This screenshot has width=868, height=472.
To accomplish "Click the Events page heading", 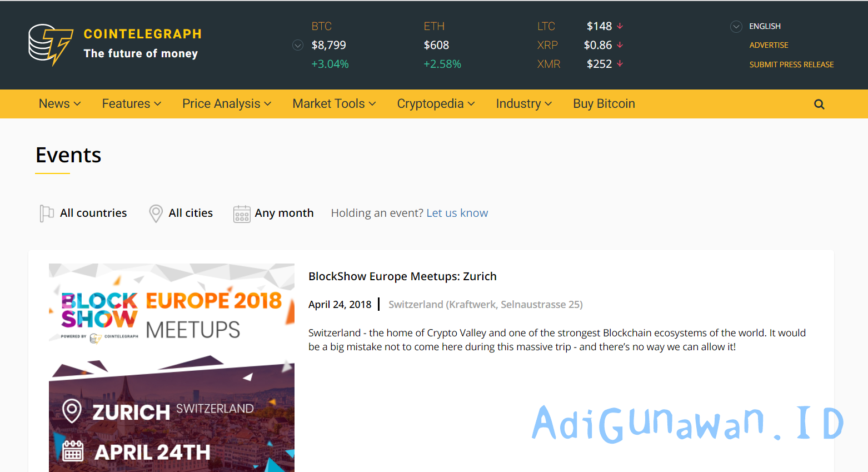I will point(68,155).
